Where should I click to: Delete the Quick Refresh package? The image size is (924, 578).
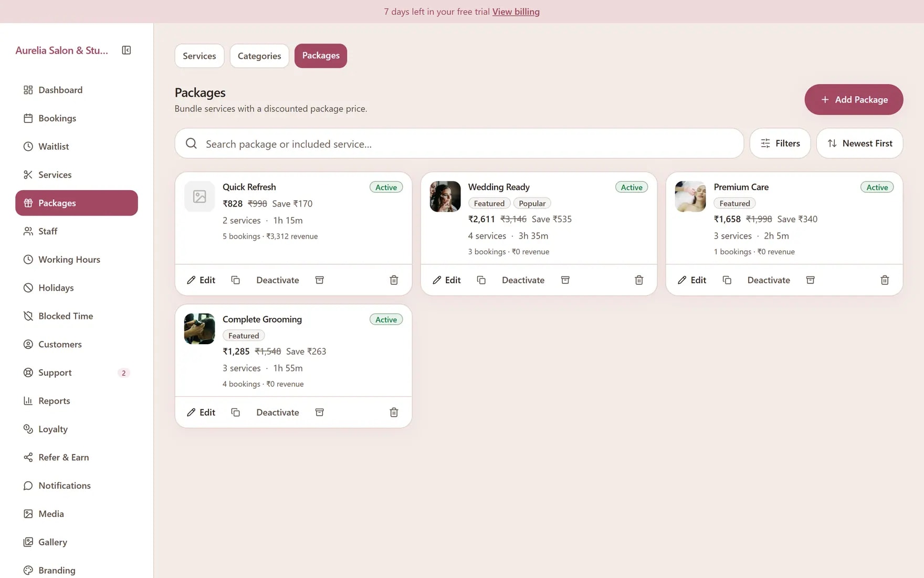point(394,280)
